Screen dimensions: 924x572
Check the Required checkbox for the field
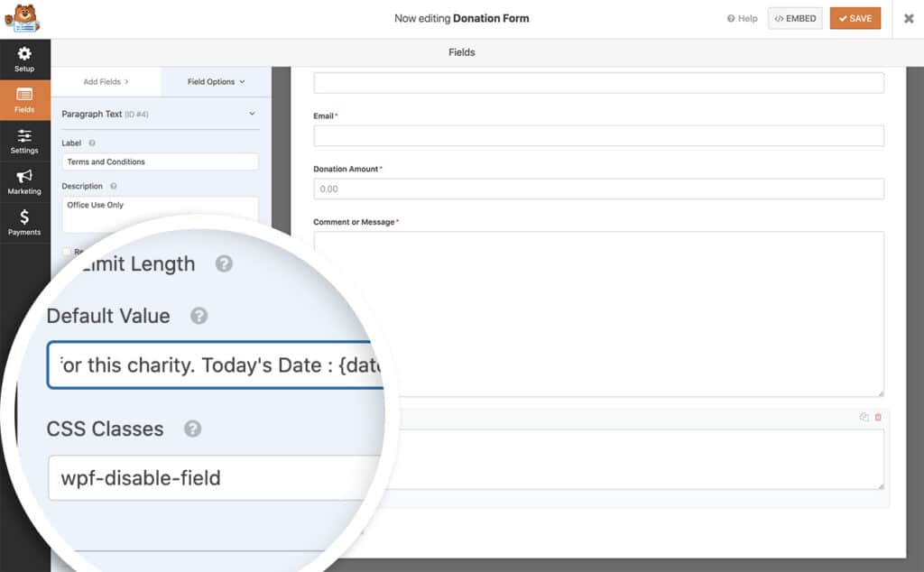pos(67,252)
